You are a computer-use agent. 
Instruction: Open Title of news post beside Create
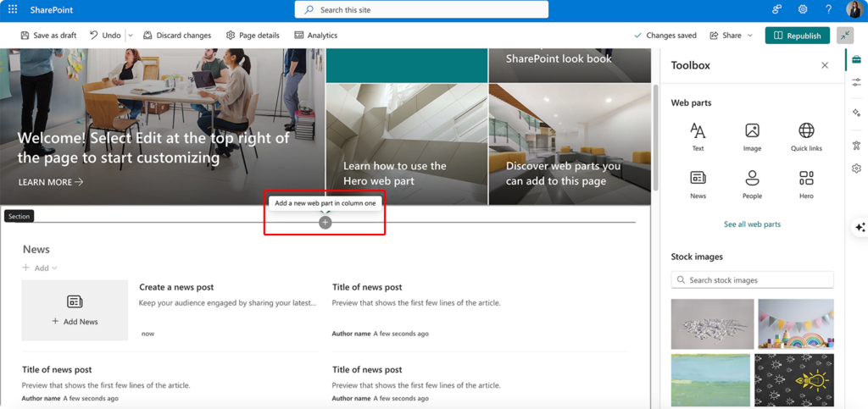tap(367, 287)
